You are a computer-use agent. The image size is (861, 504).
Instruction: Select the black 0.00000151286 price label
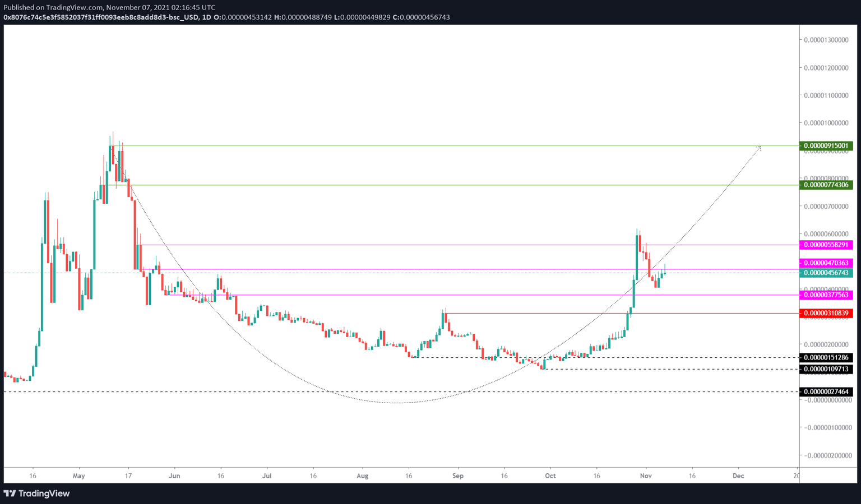point(826,357)
